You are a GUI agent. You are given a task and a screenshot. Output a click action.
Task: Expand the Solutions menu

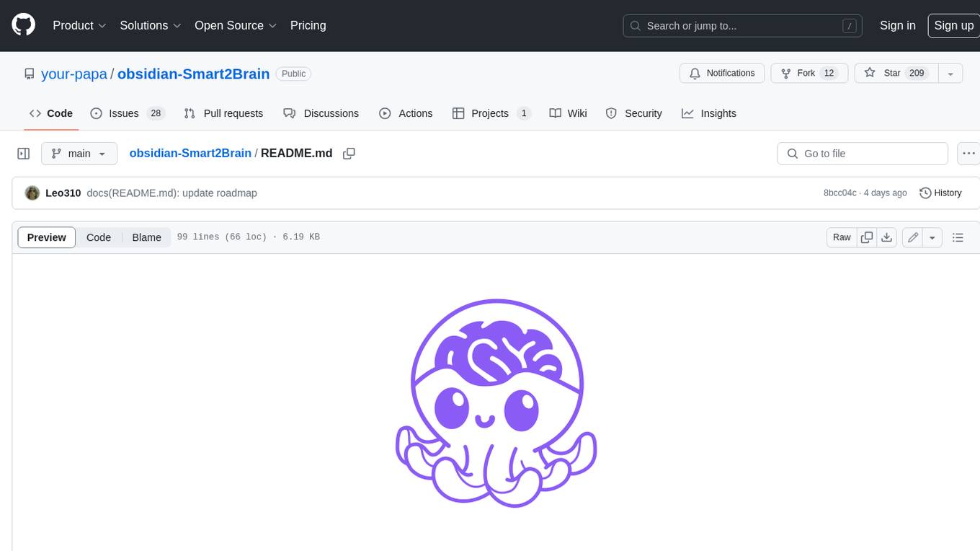[x=151, y=25]
